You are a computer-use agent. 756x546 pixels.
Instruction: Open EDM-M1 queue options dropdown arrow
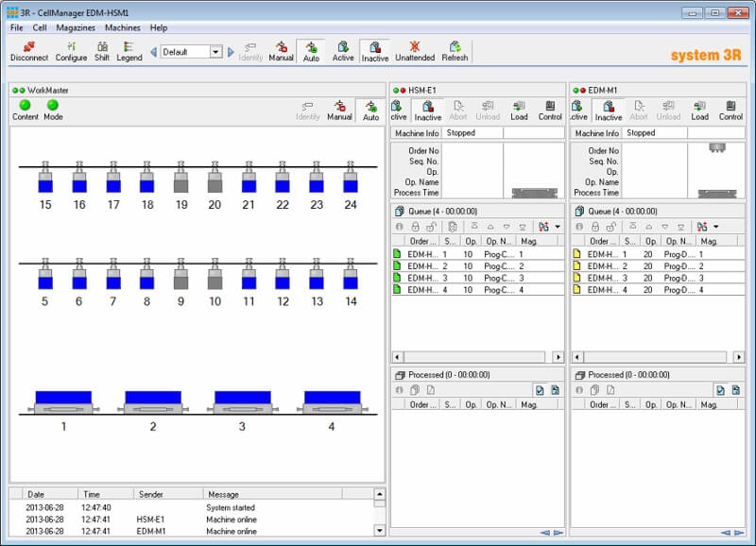click(716, 227)
